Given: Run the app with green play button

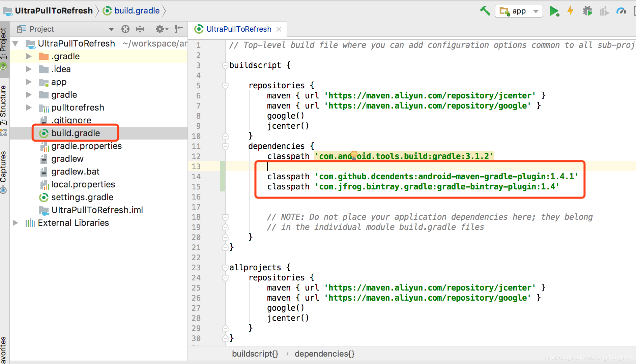Looking at the screenshot, I should pyautogui.click(x=554, y=11).
